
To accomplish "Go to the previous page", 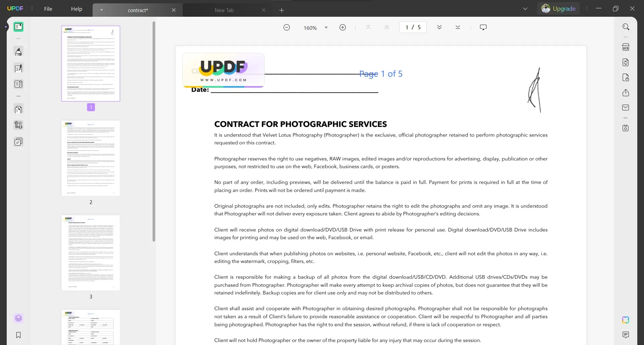I will click(x=386, y=27).
